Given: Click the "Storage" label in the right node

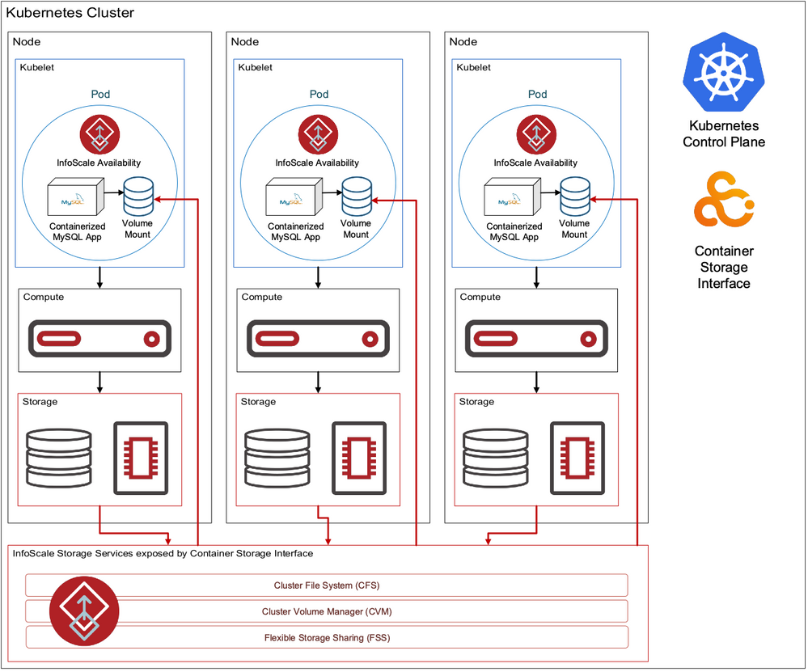Looking at the screenshot, I should tap(476, 402).
